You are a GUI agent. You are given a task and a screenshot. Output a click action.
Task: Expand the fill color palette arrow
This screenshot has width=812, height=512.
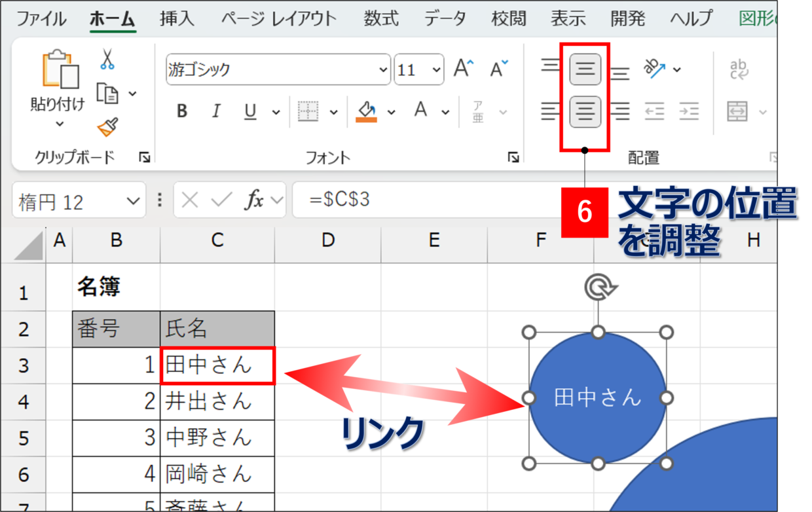coord(392,113)
